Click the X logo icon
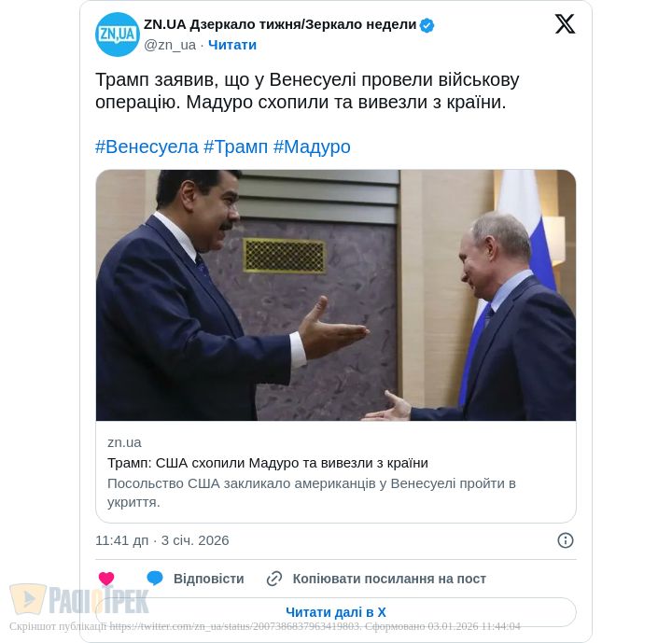This screenshot has width=672, height=643. pos(565,24)
